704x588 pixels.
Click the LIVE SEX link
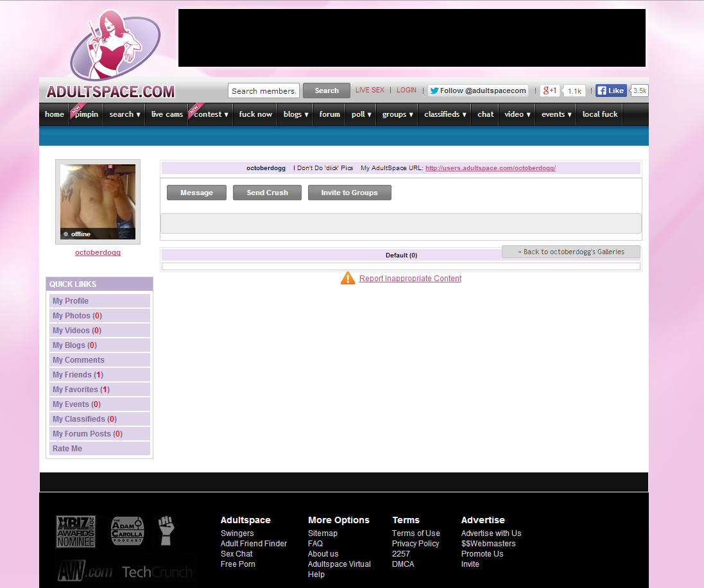click(370, 91)
